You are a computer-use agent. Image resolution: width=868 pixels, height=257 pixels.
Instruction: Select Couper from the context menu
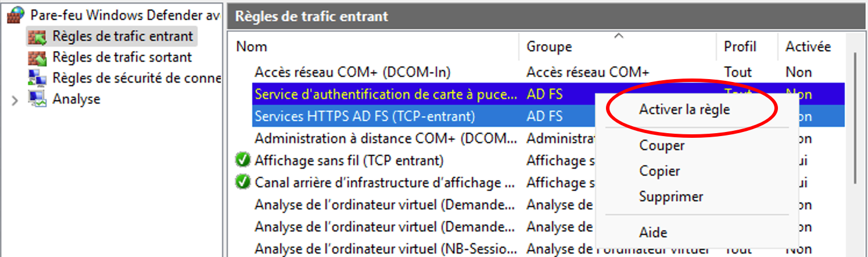coord(662,145)
